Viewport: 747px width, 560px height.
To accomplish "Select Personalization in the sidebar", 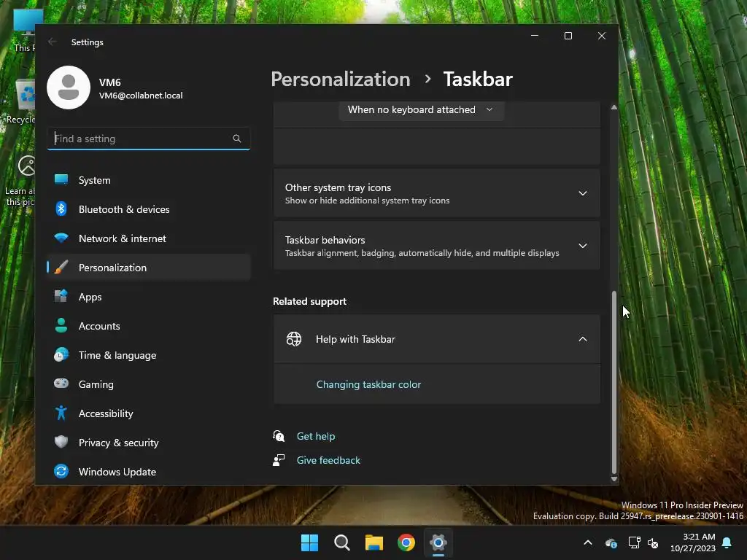I will click(149, 268).
